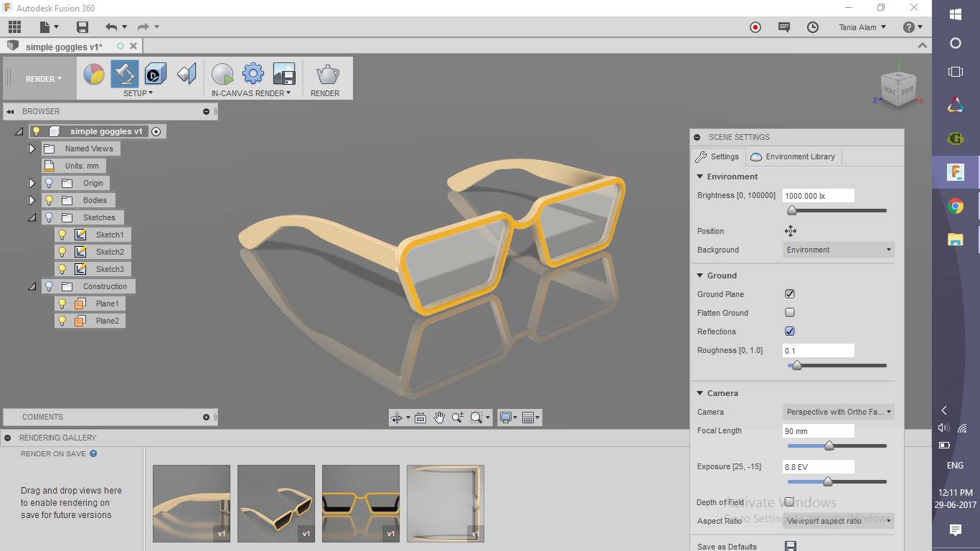Select the Scene Settings tool icon
The height and width of the screenshot is (551, 980).
[x=125, y=74]
